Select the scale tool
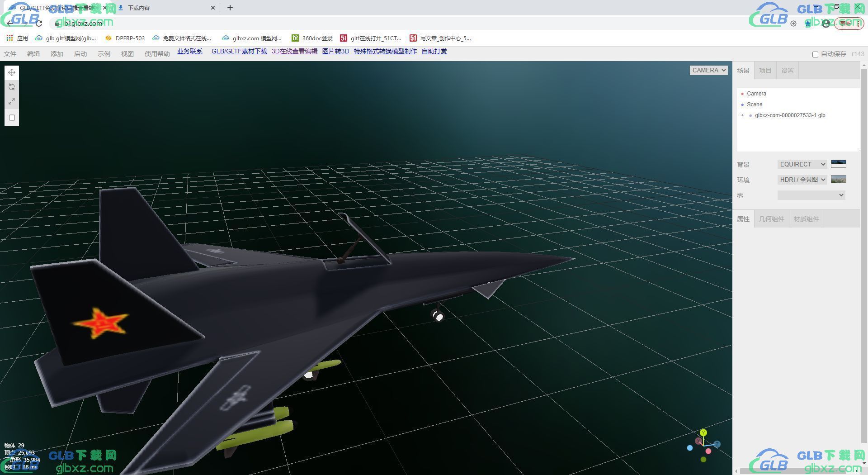Image resolution: width=868 pixels, height=475 pixels. click(12, 101)
